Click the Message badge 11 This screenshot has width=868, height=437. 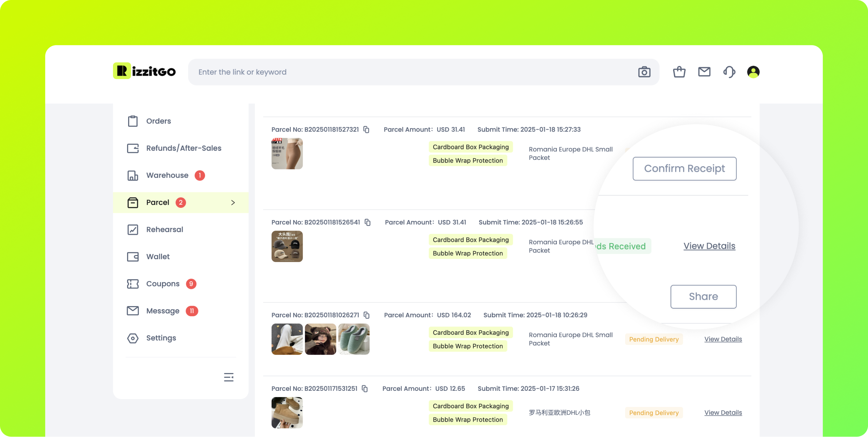coord(192,311)
